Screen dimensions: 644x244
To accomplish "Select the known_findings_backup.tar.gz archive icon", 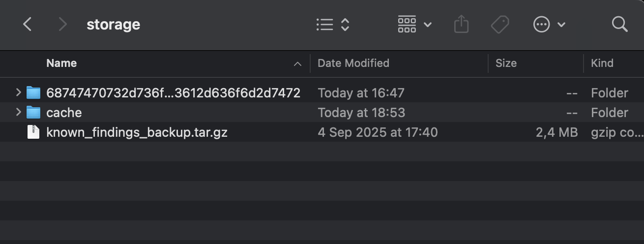I will (x=33, y=132).
